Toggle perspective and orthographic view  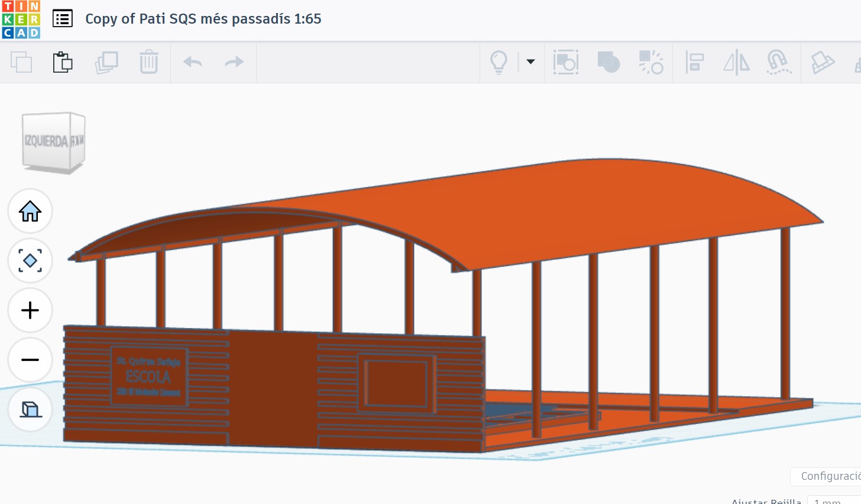click(30, 409)
